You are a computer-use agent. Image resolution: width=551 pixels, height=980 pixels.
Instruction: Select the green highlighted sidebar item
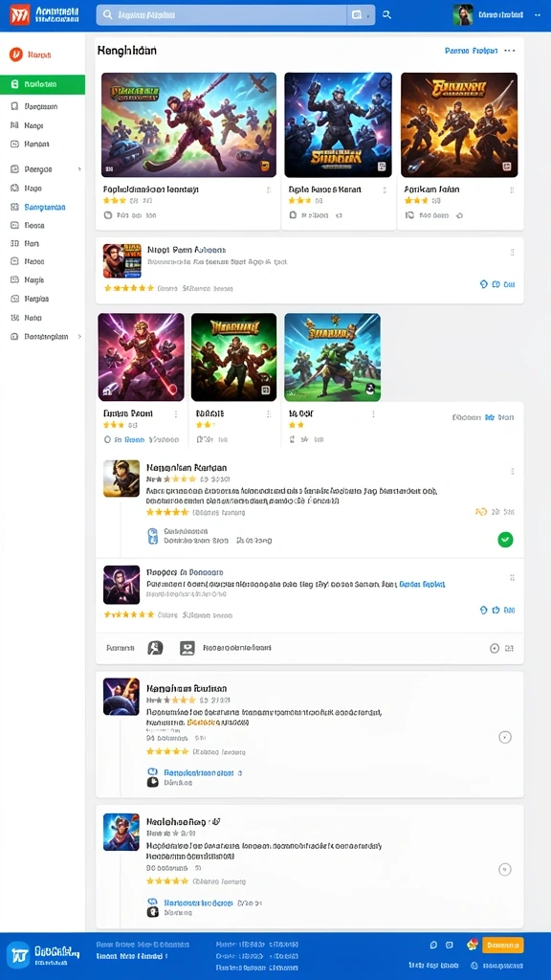click(42, 84)
